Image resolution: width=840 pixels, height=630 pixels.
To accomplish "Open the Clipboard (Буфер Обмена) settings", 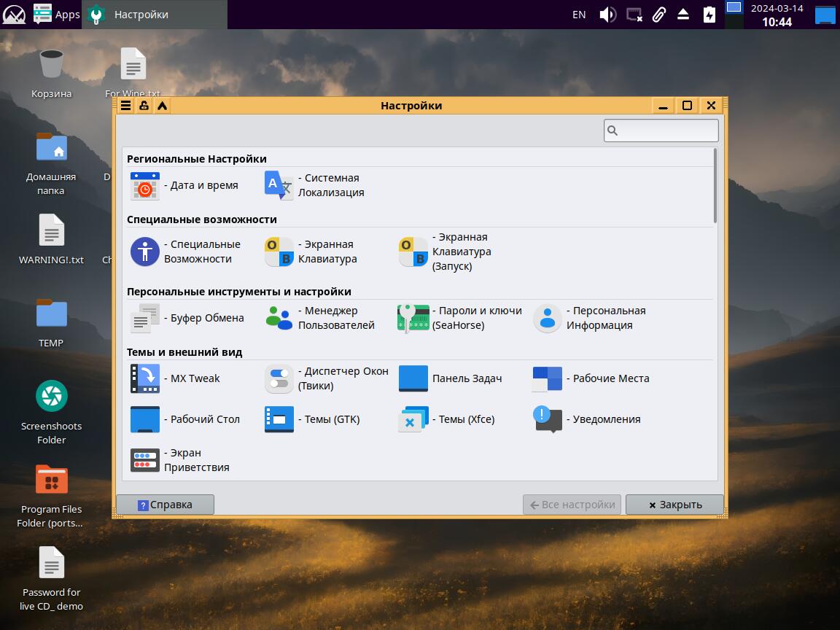I will pos(144,319).
